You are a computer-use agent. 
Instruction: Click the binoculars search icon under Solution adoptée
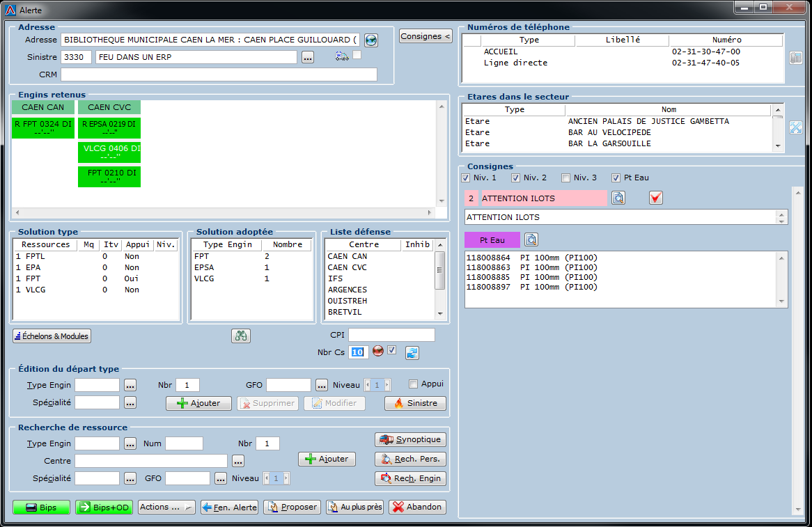[241, 336]
